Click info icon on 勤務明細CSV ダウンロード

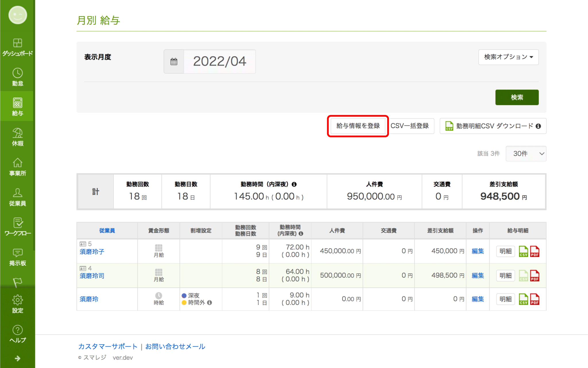tap(538, 126)
